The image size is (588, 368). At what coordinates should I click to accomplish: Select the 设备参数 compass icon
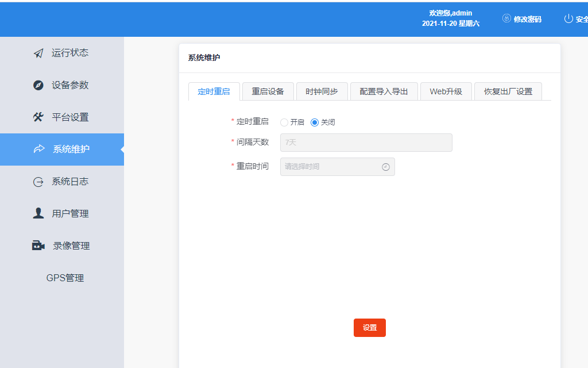(x=38, y=85)
